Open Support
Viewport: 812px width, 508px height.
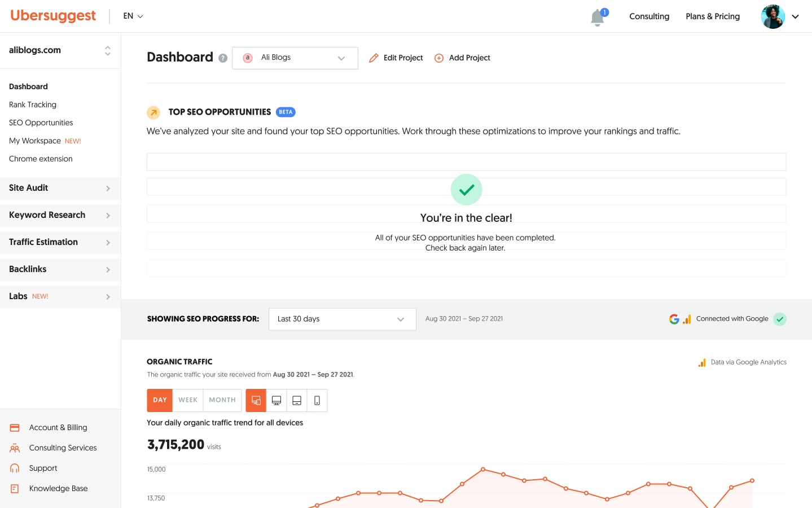click(43, 468)
